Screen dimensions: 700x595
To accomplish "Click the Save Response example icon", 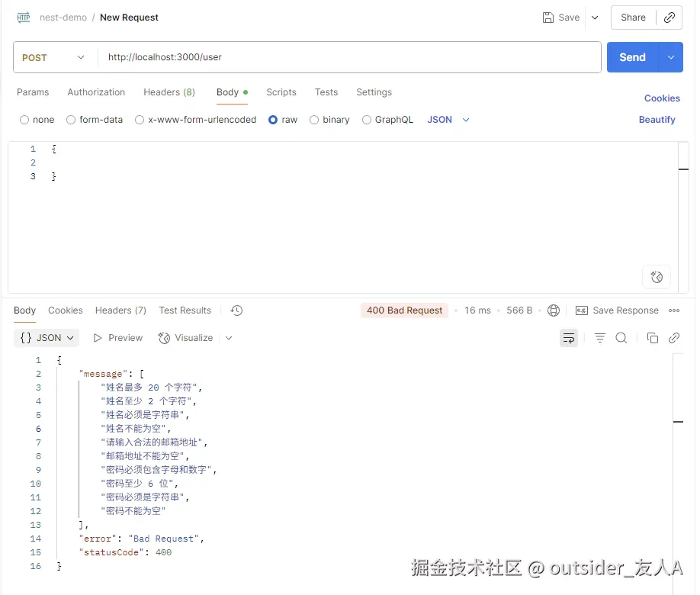I will click(x=581, y=310).
